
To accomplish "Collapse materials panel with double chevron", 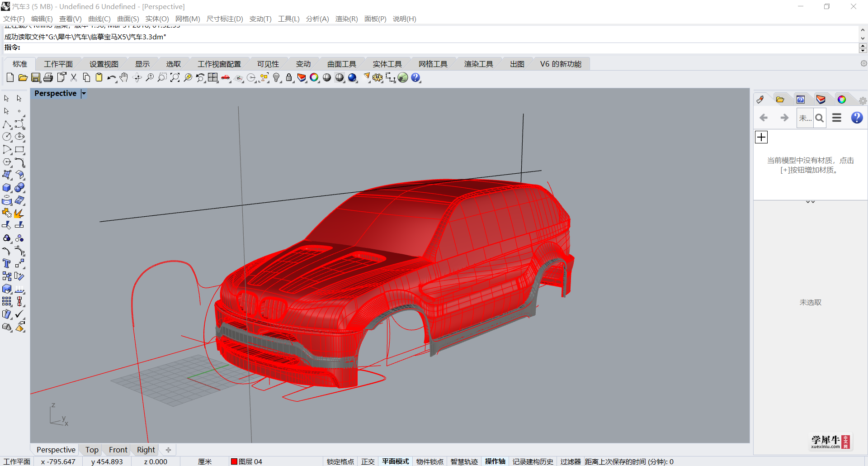I will (811, 202).
